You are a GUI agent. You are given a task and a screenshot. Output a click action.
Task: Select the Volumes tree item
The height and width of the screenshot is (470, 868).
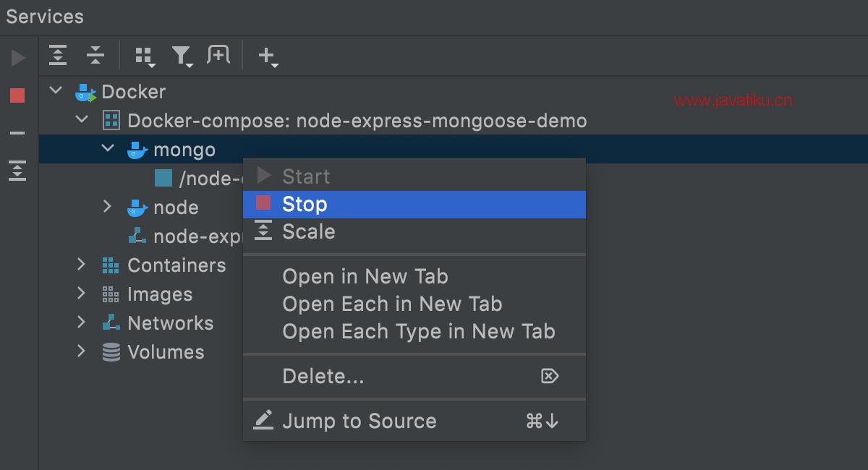click(166, 352)
